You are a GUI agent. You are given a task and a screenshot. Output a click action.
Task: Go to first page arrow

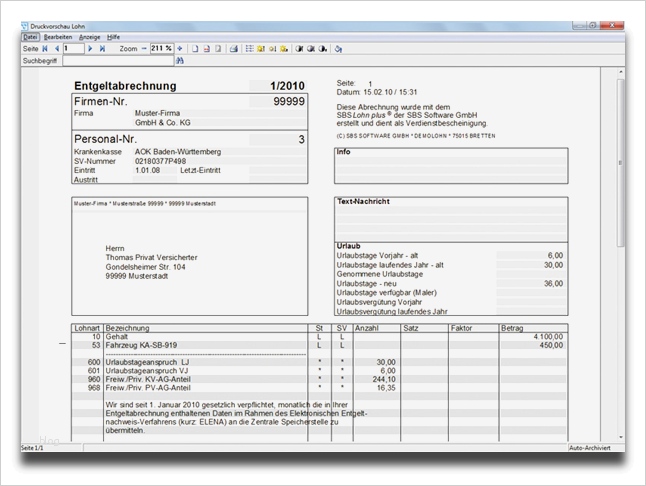pos(45,49)
